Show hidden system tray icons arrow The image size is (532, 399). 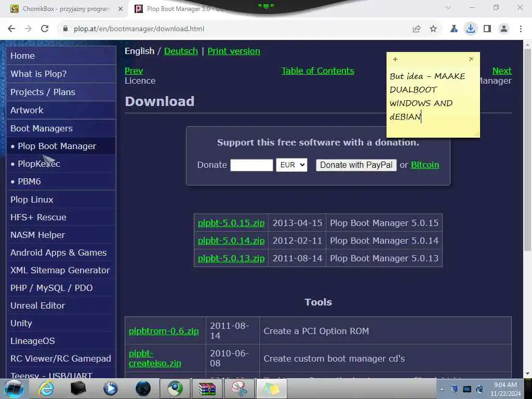442,389
